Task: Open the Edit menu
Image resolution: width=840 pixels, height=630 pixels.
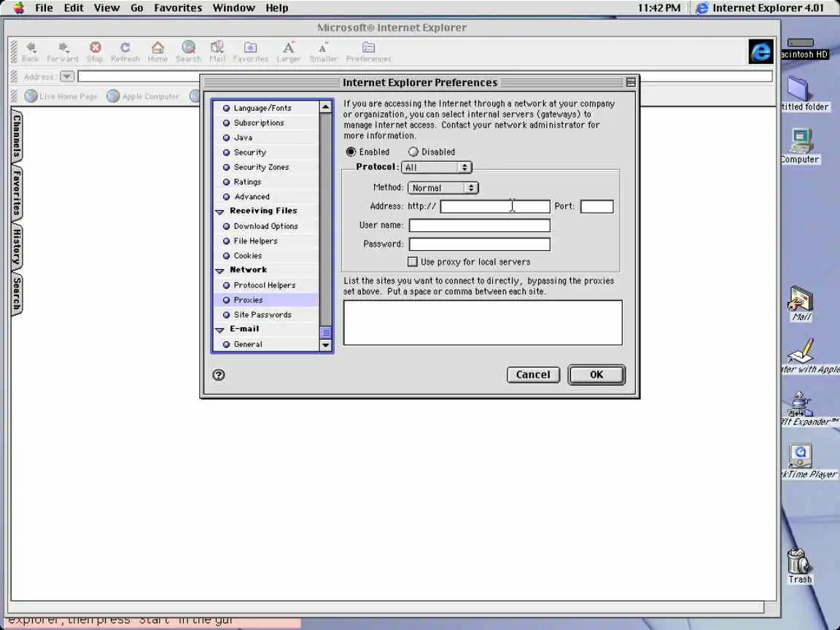Action: 74,7
